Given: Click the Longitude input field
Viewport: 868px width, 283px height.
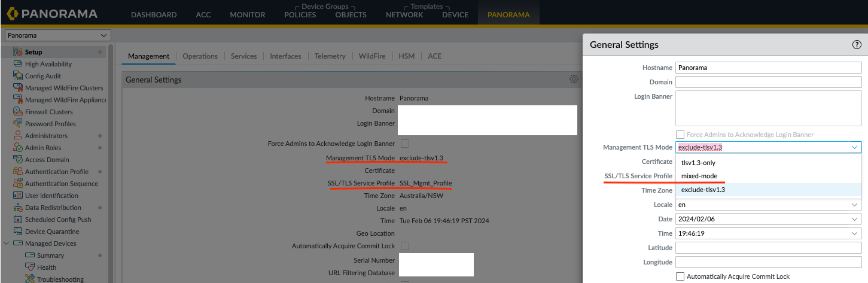Looking at the screenshot, I should tap(769, 262).
